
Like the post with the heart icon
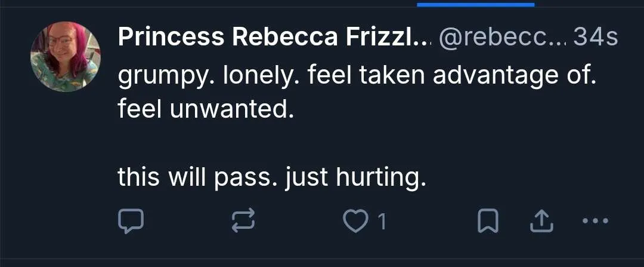(x=355, y=222)
